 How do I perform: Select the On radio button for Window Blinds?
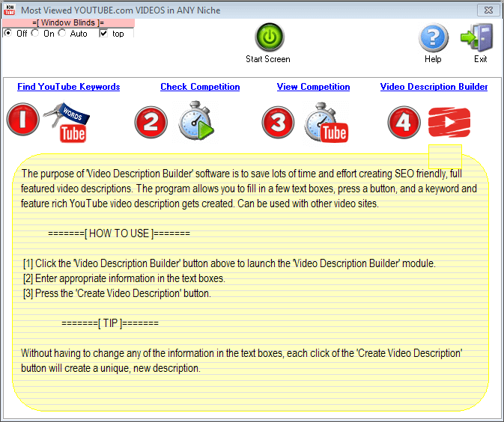35,33
